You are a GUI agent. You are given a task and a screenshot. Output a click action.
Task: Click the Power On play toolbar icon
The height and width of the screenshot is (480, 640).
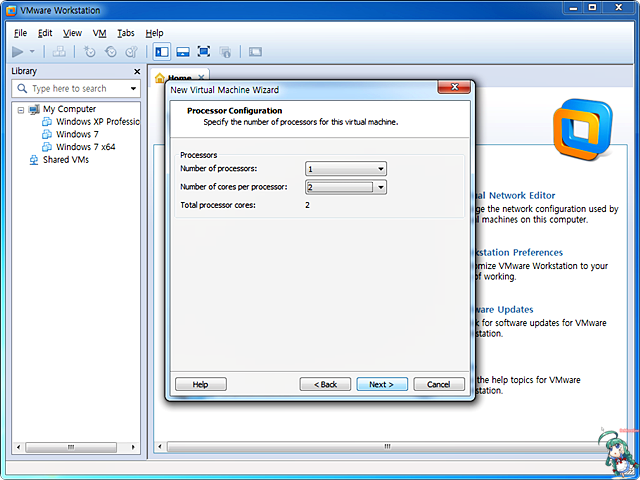pyautogui.click(x=18, y=52)
